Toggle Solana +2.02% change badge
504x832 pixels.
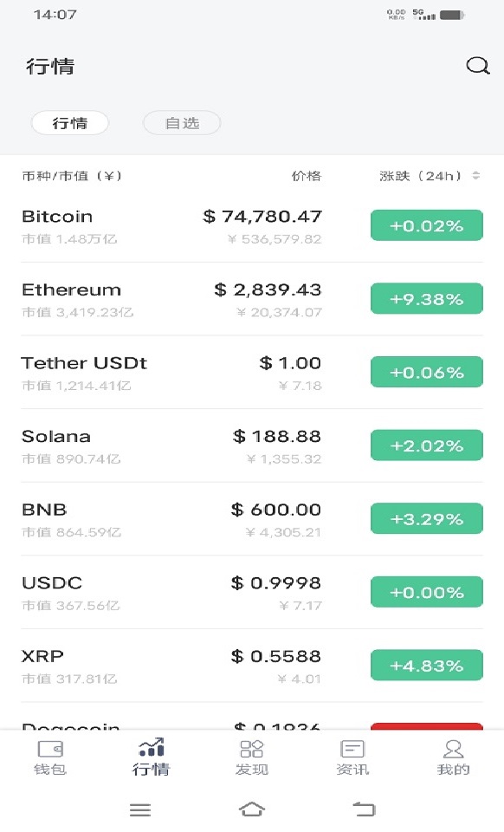point(427,445)
